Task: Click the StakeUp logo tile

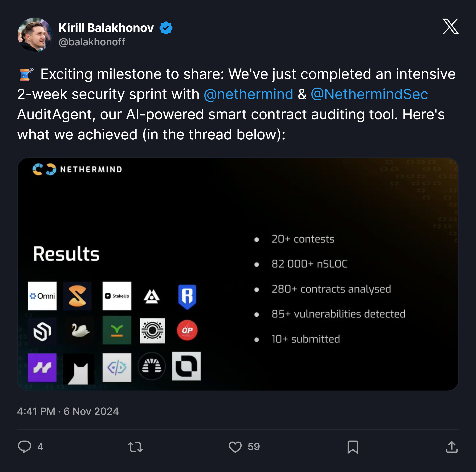Action: coord(117,296)
